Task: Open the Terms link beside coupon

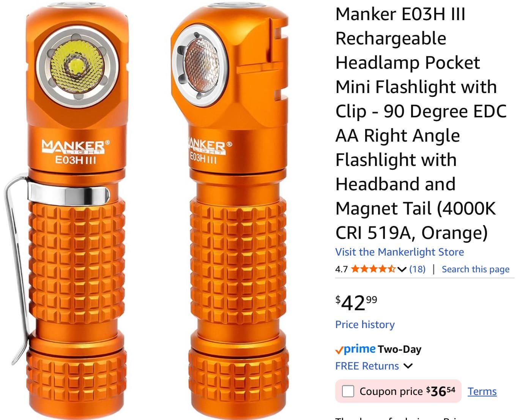Action: (x=482, y=391)
